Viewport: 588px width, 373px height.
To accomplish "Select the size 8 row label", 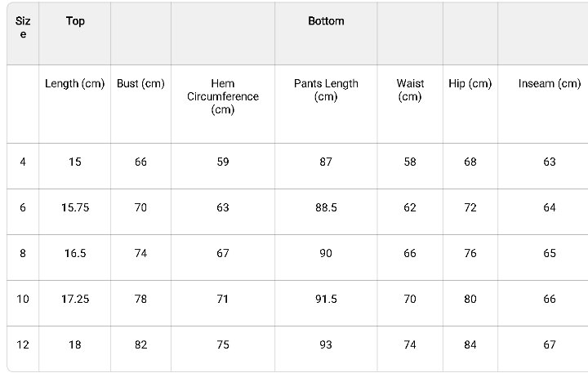I will click(x=23, y=253).
